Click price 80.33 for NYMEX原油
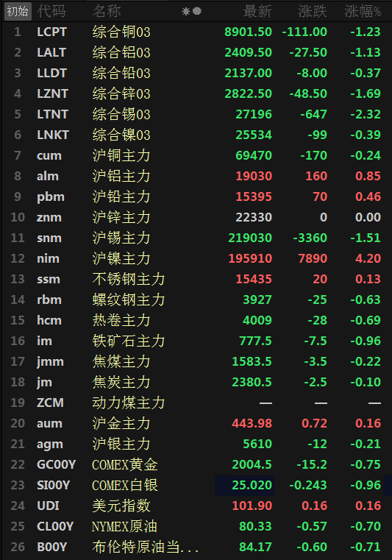Viewport: 392px width, 560px height. click(256, 526)
